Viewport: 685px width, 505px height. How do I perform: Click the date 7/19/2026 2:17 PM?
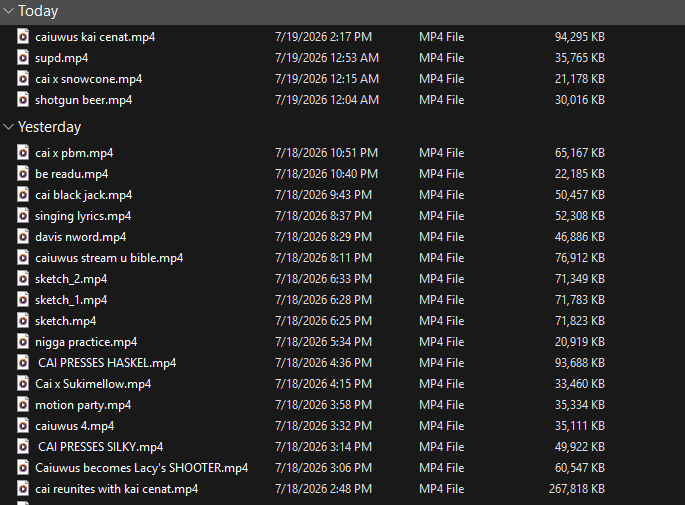pos(323,37)
